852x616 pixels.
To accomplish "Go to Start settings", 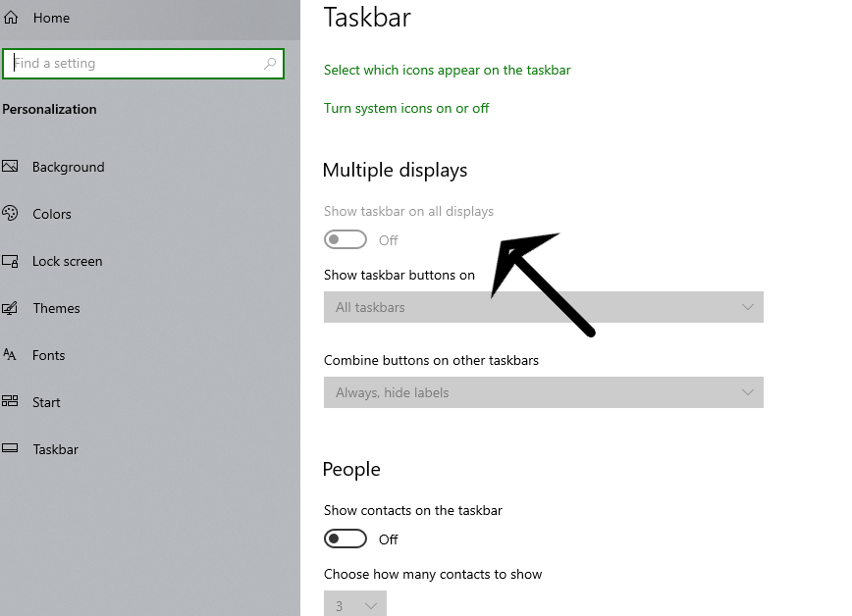I will coord(46,402).
